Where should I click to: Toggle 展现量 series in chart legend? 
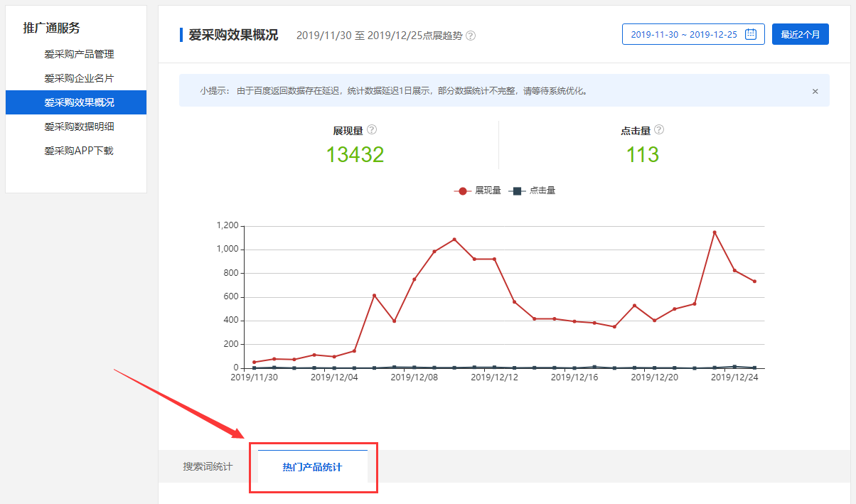tap(478, 191)
